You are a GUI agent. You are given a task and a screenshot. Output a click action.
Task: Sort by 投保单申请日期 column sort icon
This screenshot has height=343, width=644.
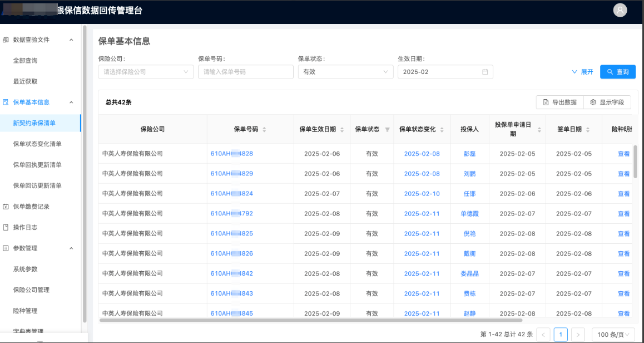(539, 129)
